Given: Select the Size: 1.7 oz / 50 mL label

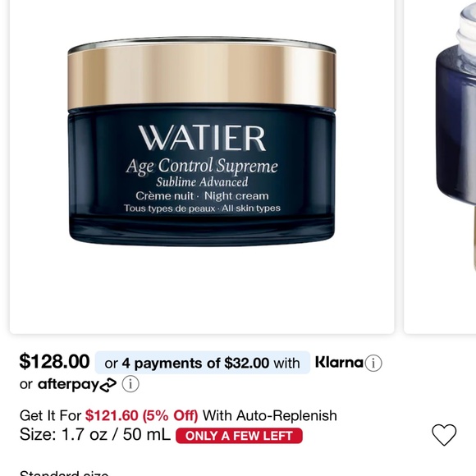Looking at the screenshot, I should point(94,434).
